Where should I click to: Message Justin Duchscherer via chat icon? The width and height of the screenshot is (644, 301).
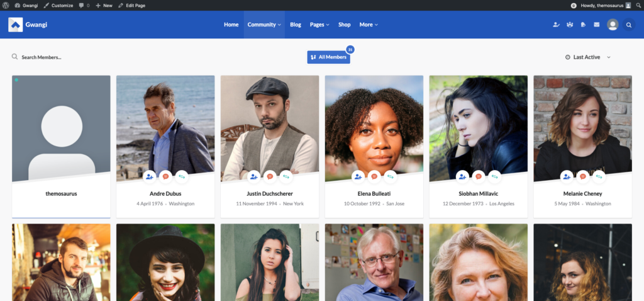270,176
